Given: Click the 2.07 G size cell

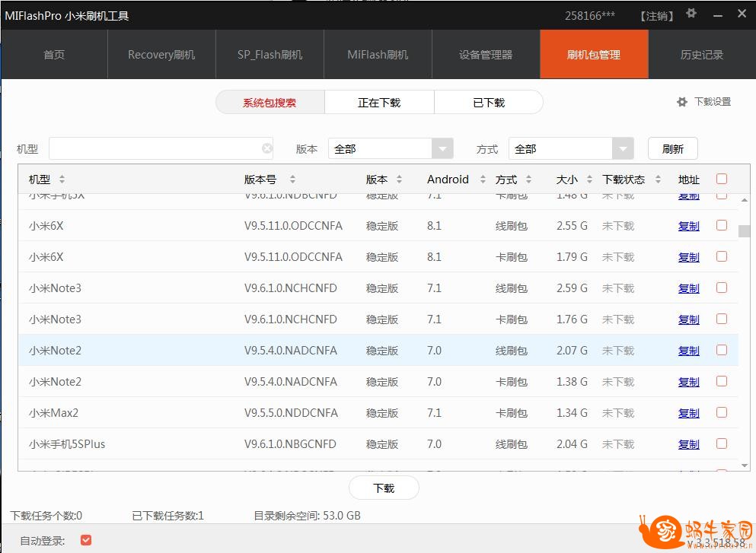Looking at the screenshot, I should [x=572, y=350].
